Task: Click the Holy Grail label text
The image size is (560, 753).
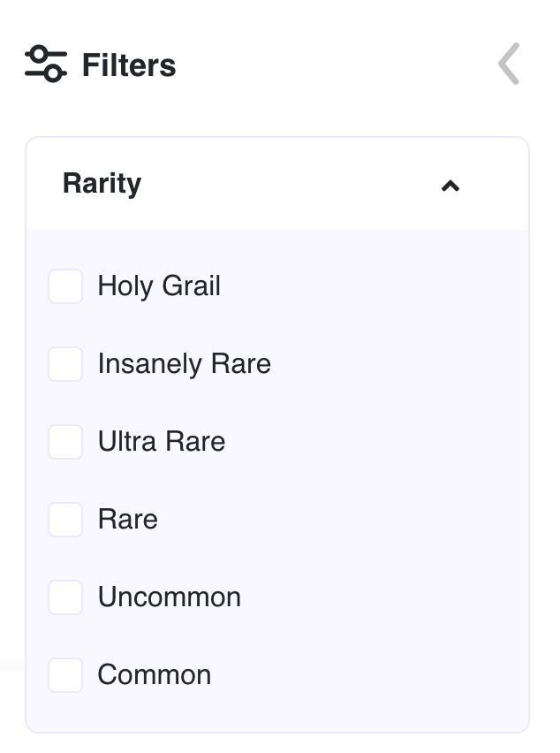Action: (x=159, y=286)
